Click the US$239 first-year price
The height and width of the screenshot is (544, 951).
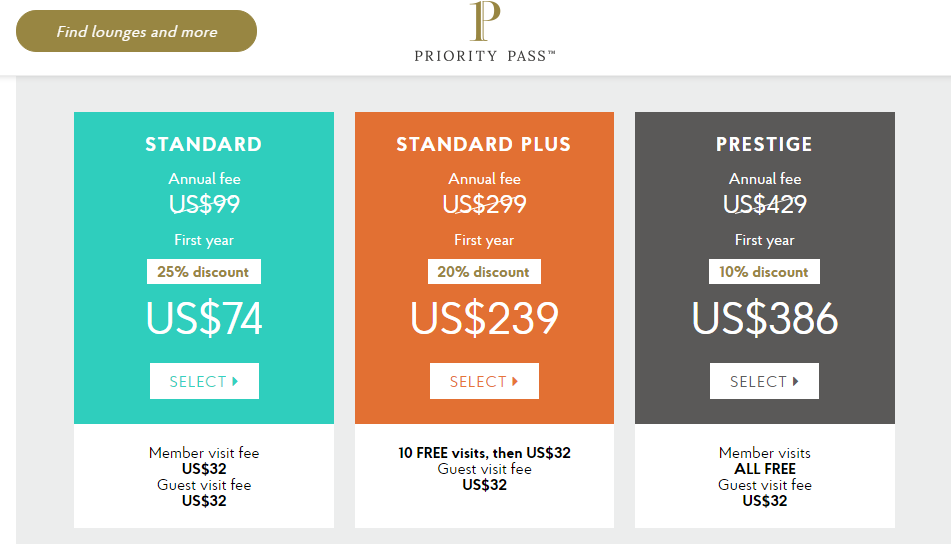[x=485, y=318]
